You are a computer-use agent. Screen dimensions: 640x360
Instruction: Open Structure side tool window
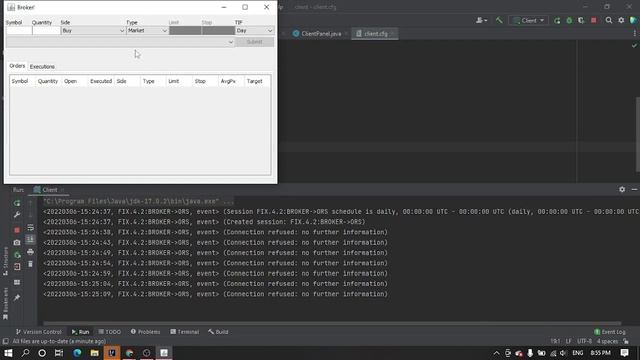[5, 261]
